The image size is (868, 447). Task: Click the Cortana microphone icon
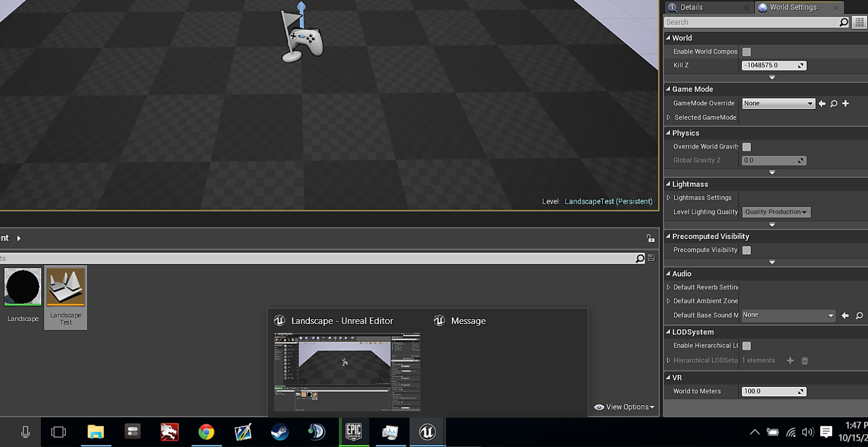point(25,432)
